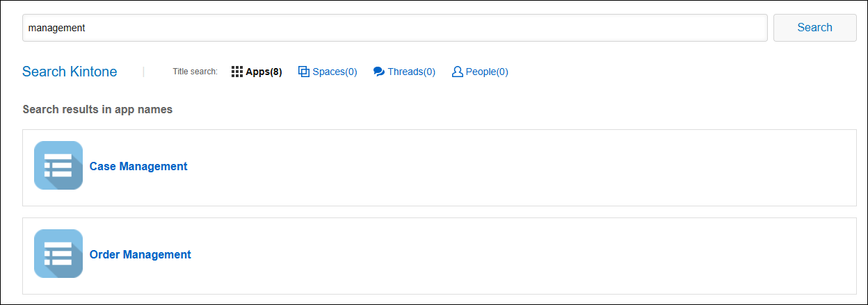Click the Threads speech bubbles icon
The image size is (868, 305).
click(x=379, y=72)
